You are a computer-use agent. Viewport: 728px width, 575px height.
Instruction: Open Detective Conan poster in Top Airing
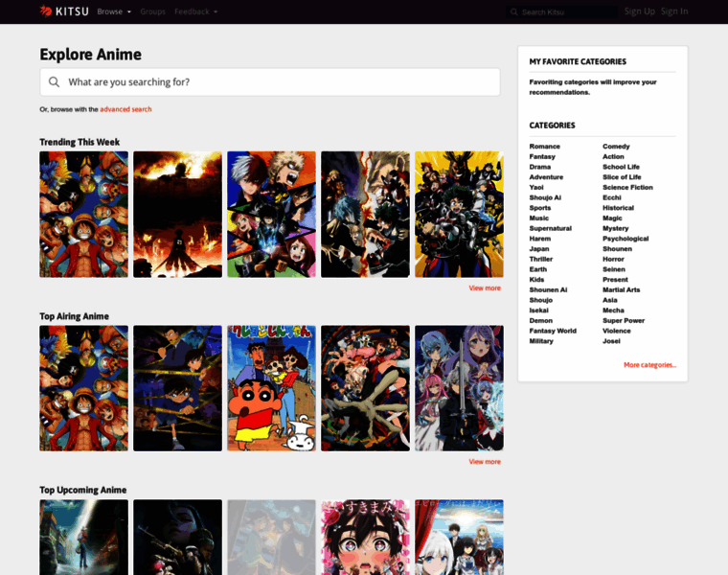pos(177,388)
